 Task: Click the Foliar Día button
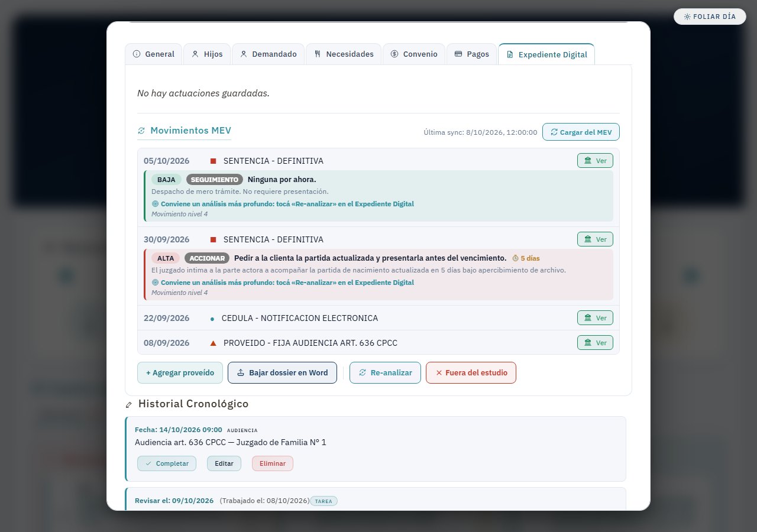(x=710, y=17)
